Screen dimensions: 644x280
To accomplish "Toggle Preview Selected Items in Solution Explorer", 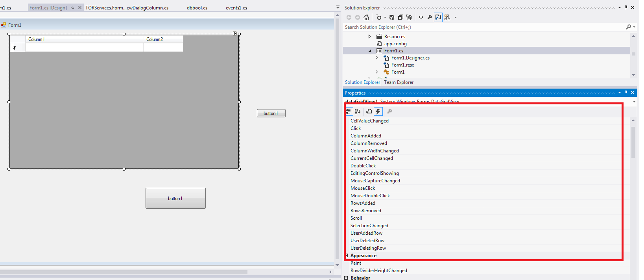I will 438,17.
